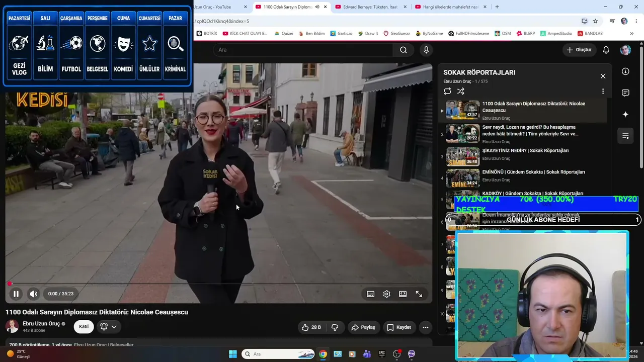
Task: Toggle playlist shuffle icon
Action: (460, 92)
